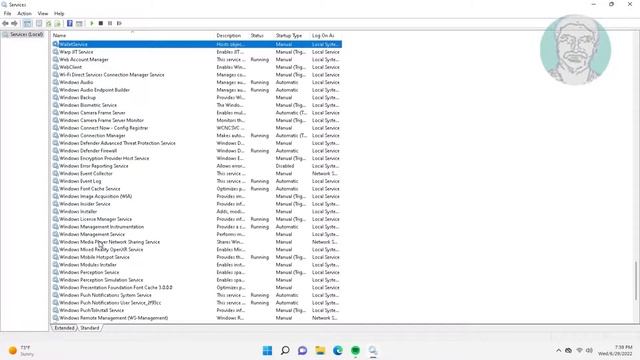
Task: Select Windows Camera Frame Server Monitor
Action: click(x=197, y=120)
